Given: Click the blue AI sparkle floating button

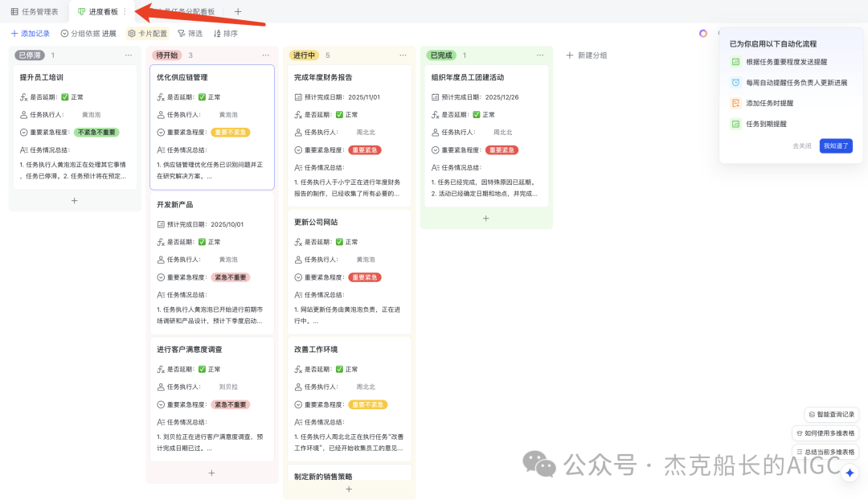Looking at the screenshot, I should [x=850, y=473].
